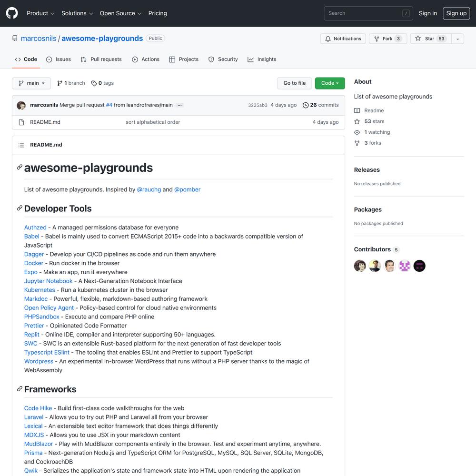View the 1 branch link

[71, 83]
